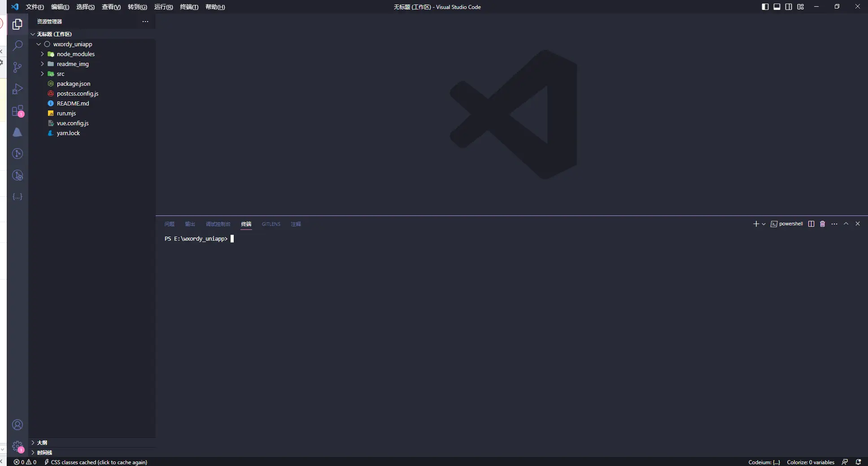This screenshot has width=868, height=466.
Task: Open the 转到(G) menu
Action: pos(137,7)
